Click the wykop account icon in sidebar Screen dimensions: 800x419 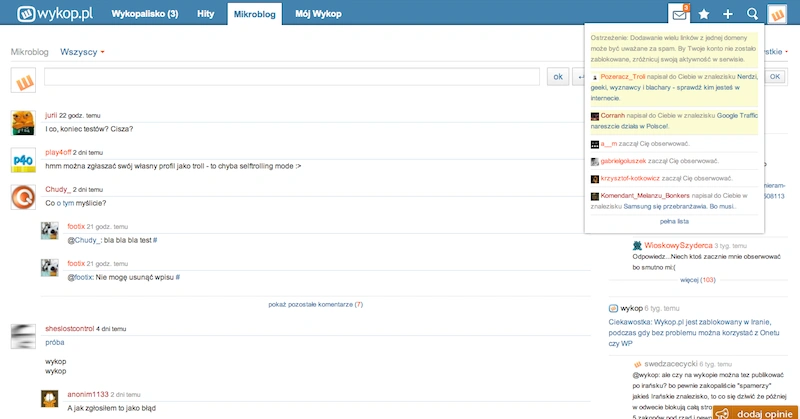pos(613,308)
